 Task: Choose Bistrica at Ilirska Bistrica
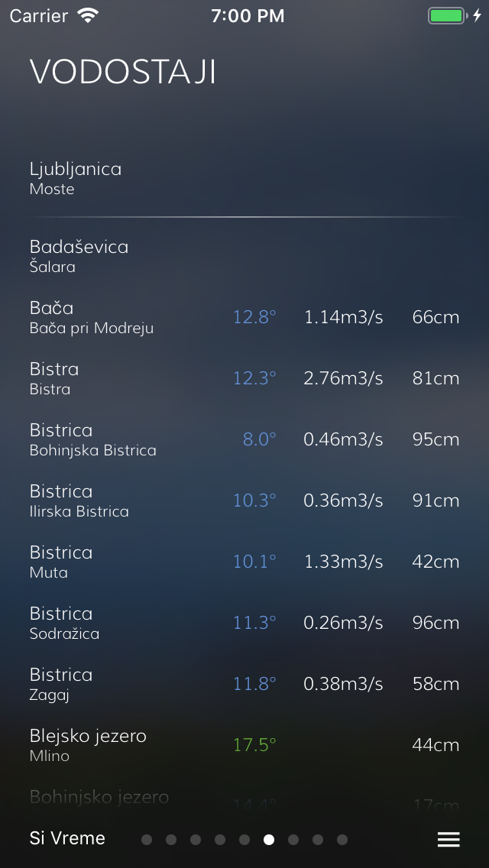(x=244, y=500)
